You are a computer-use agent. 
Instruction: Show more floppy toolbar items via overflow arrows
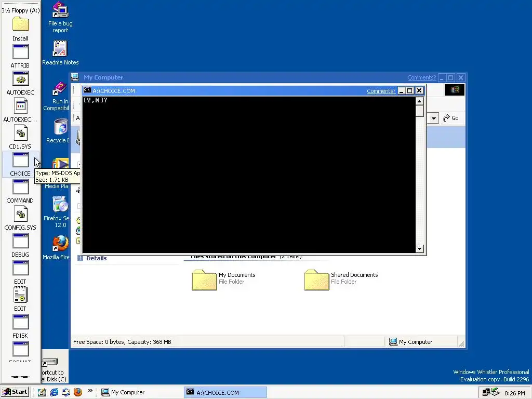coord(20,377)
